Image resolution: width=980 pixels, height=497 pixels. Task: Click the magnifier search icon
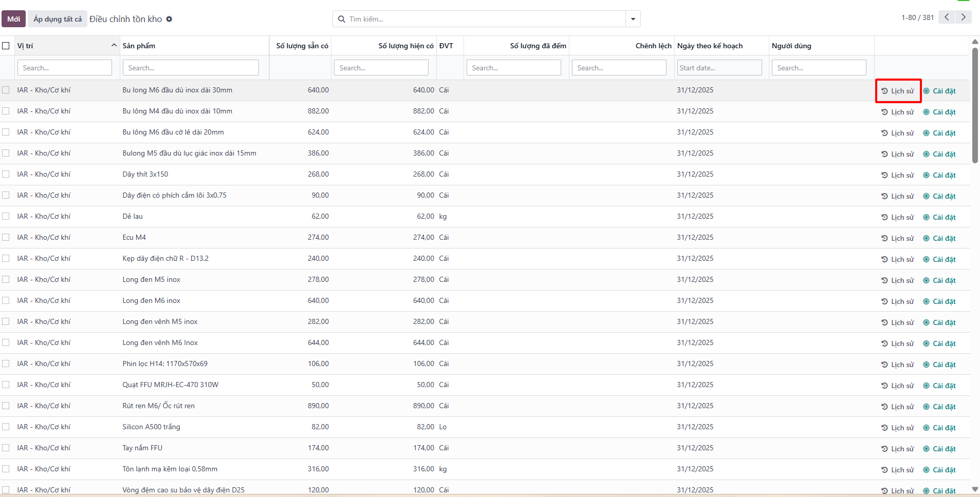pos(342,19)
